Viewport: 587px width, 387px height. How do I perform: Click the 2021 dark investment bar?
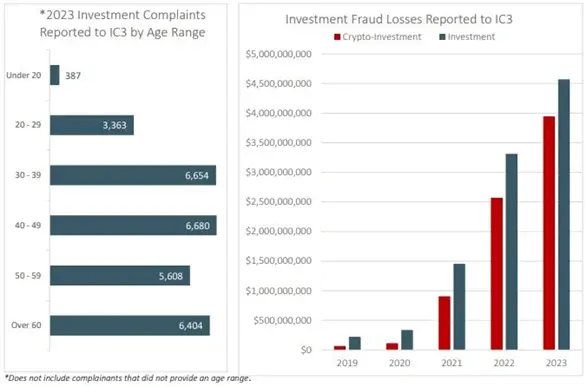tap(459, 307)
